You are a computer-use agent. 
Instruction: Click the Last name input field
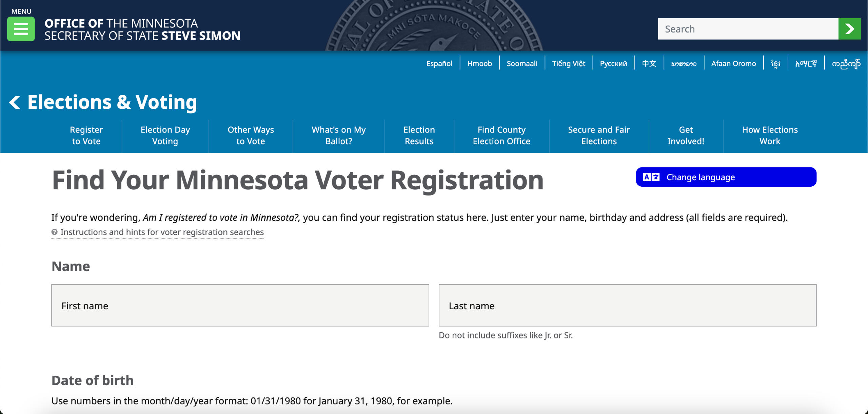(627, 305)
